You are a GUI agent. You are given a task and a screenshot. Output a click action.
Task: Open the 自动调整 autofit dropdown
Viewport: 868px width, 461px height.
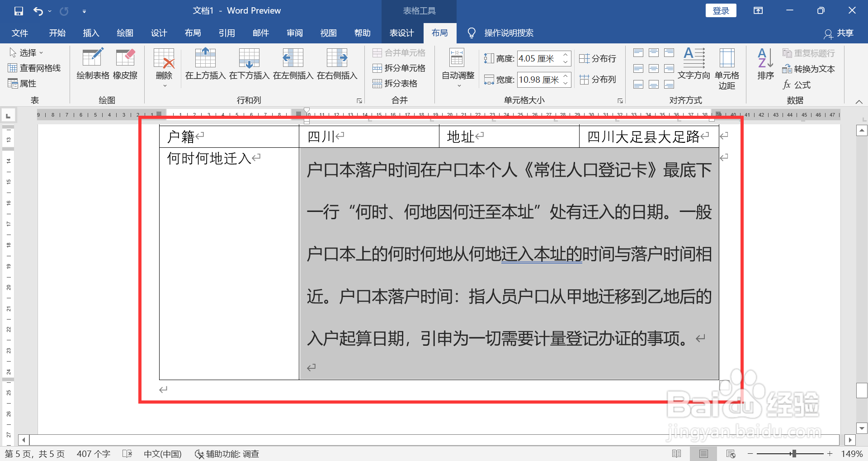coord(458,68)
